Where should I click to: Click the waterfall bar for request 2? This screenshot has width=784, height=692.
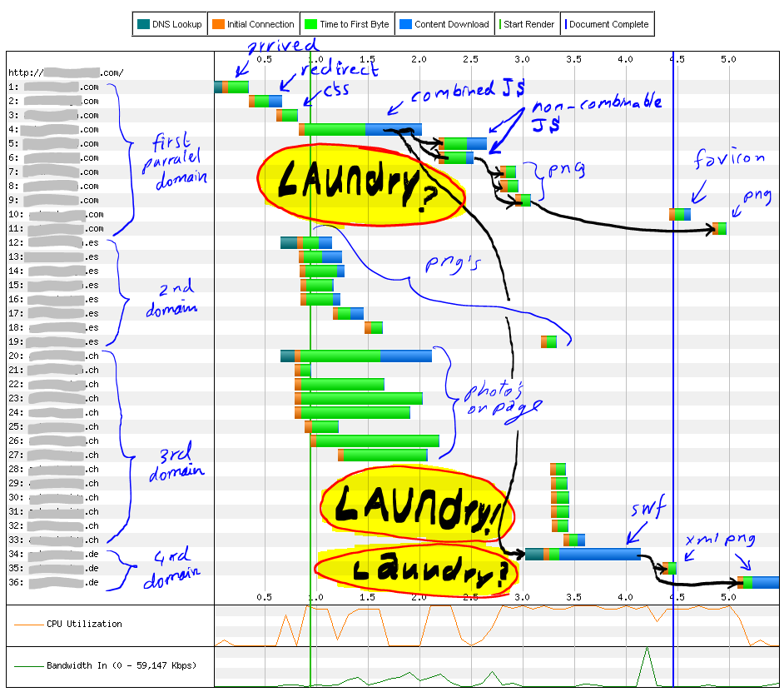[x=265, y=101]
